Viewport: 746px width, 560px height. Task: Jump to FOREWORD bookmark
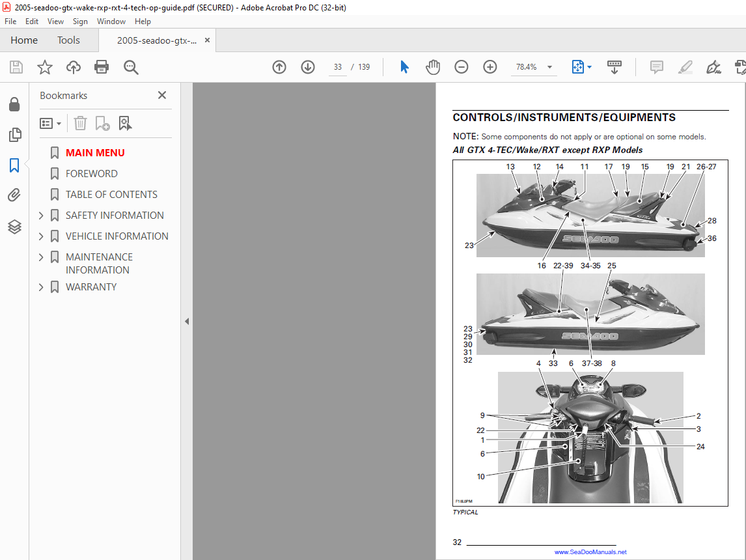coord(91,174)
